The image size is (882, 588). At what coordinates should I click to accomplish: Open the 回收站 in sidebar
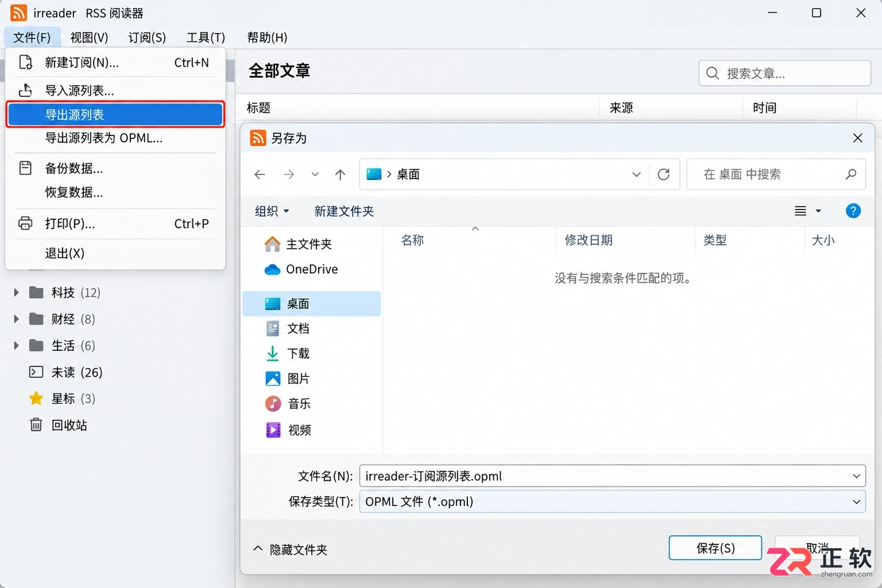(58, 425)
